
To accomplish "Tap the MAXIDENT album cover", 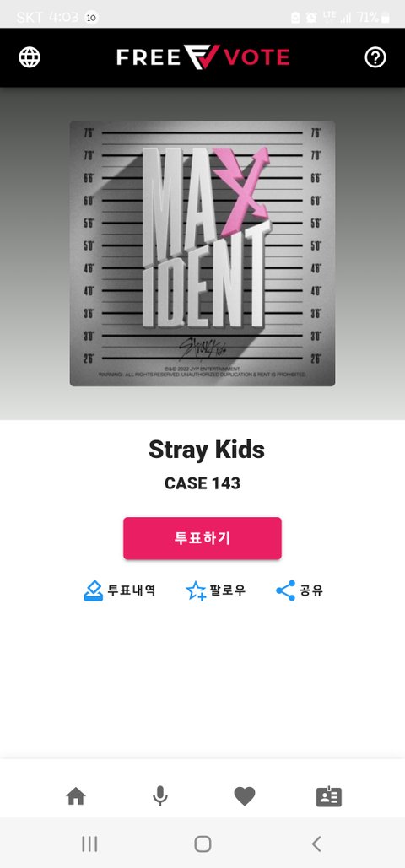I will pos(202,254).
